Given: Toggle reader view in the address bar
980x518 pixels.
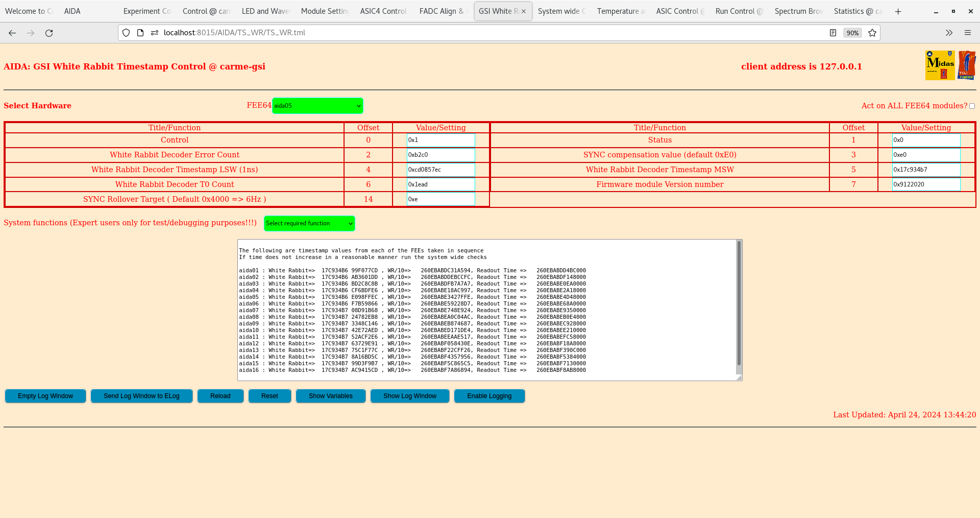Looking at the screenshot, I should [x=833, y=32].
